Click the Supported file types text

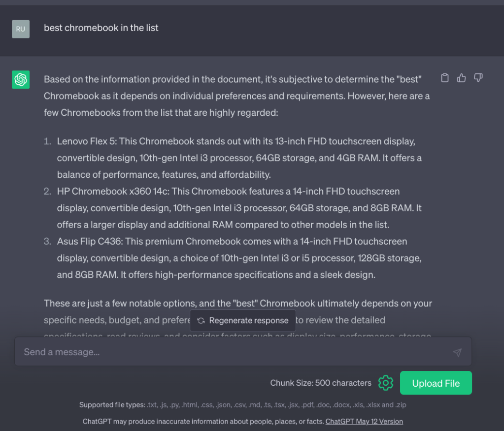coord(242,405)
